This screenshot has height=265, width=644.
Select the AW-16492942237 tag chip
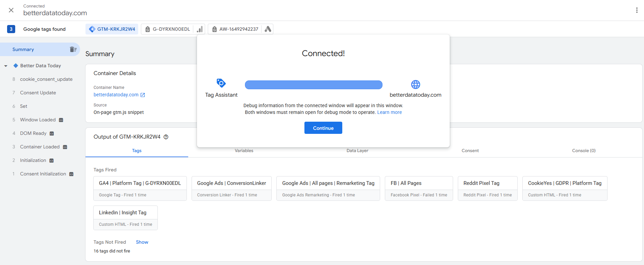(235, 29)
